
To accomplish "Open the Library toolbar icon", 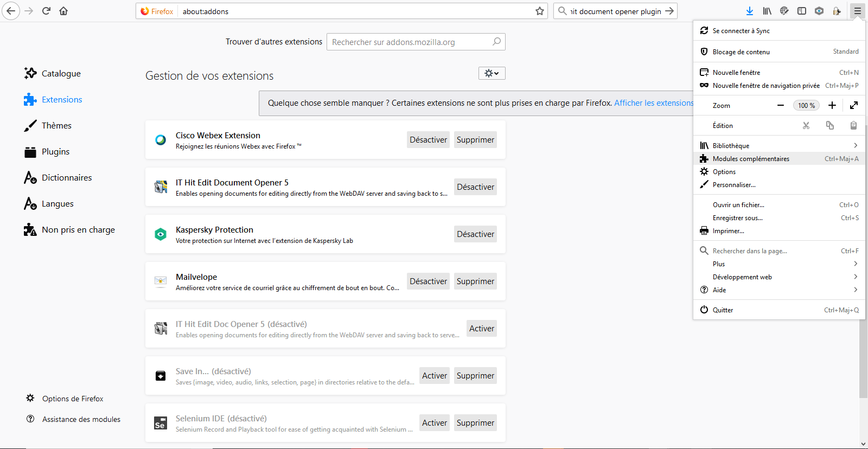I will pyautogui.click(x=767, y=11).
